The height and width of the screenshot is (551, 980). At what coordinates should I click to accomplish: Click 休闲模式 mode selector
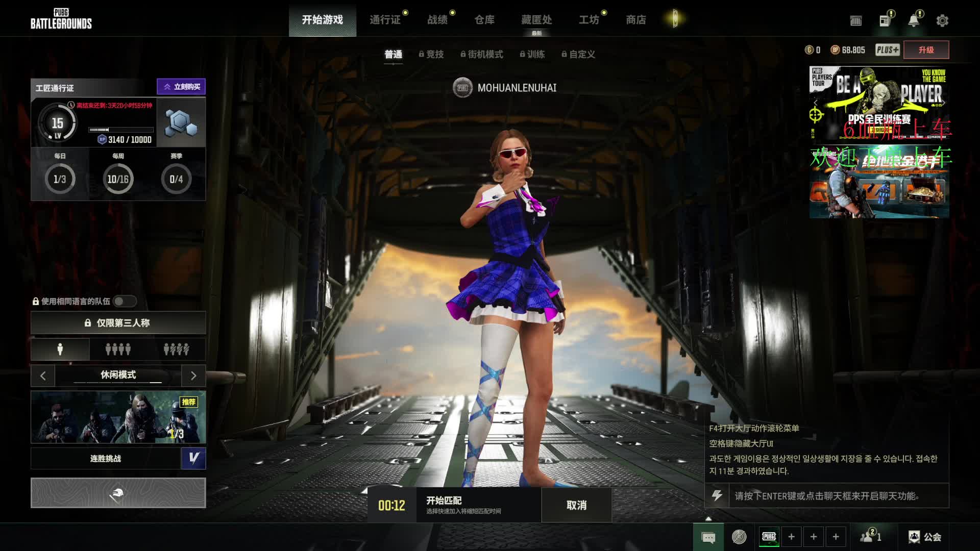[118, 375]
